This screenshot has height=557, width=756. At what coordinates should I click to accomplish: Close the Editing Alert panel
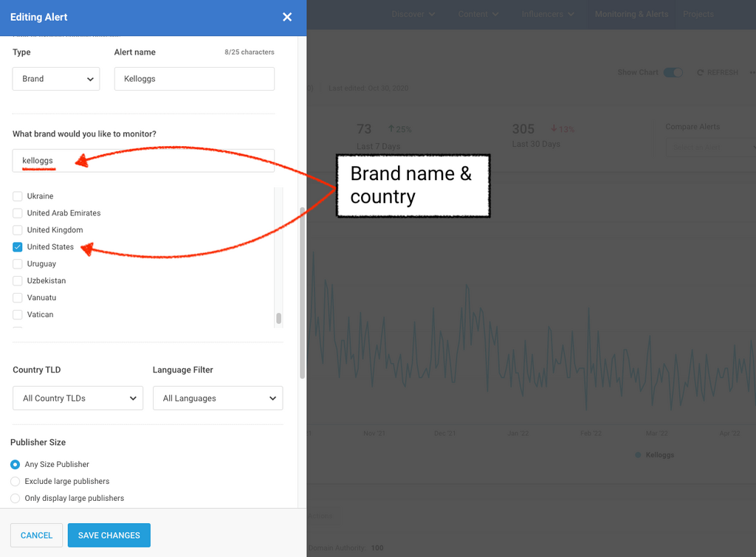tap(287, 17)
